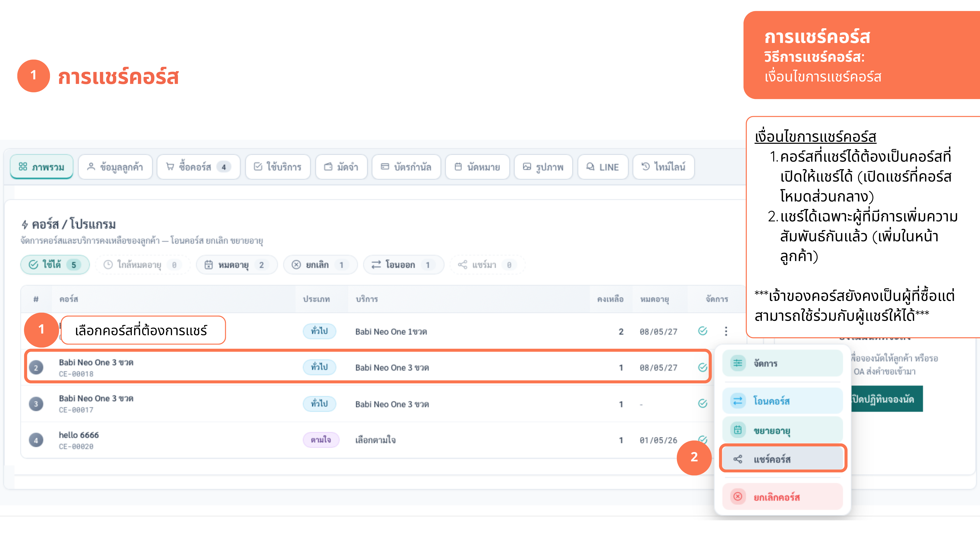Image resolution: width=980 pixels, height=551 pixels.
Task: Click the number 4 badge of hello 6666
Action: pos(36,440)
